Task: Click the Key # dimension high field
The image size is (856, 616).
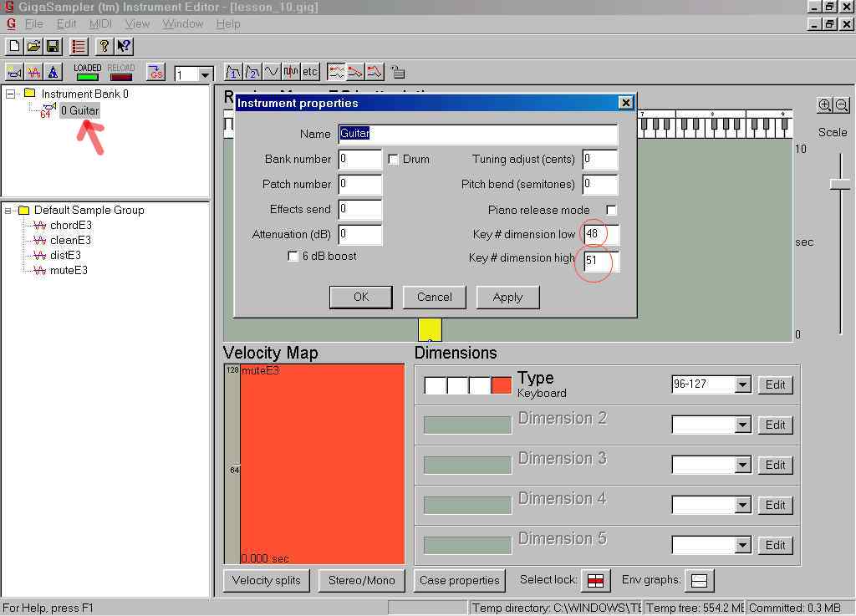Action: tap(600, 260)
